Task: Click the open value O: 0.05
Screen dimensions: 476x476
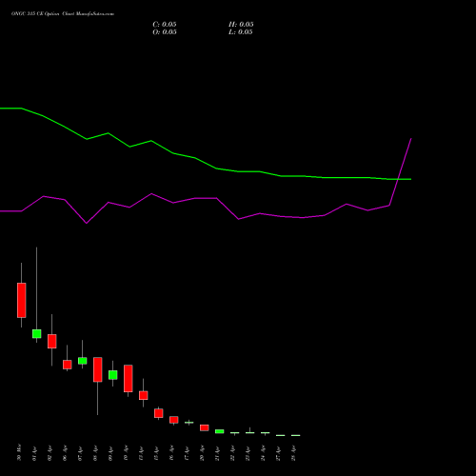Action: (165, 32)
